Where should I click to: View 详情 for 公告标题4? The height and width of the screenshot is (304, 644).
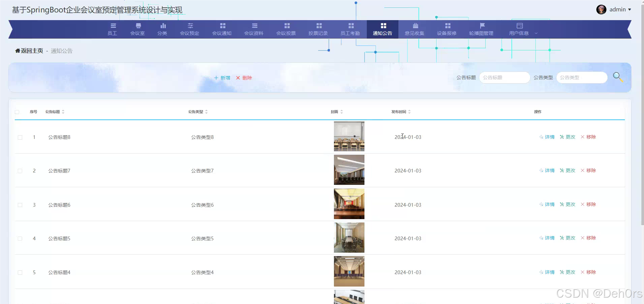(547, 272)
